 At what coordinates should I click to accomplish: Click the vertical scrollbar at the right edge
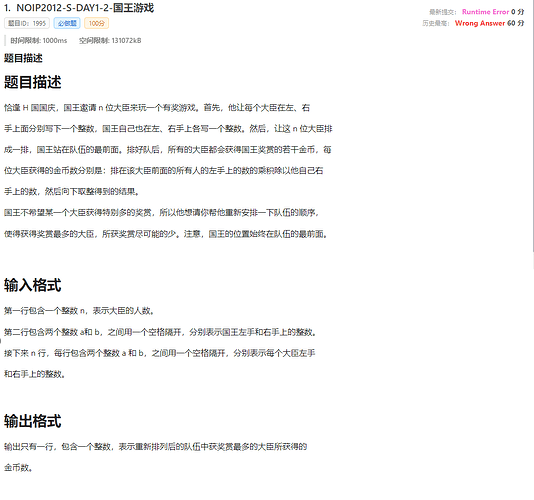tap(532, 126)
